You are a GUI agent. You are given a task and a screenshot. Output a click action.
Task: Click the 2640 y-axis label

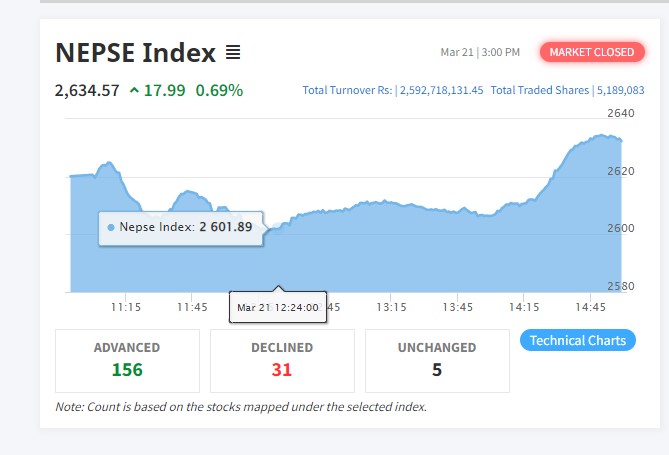click(621, 113)
